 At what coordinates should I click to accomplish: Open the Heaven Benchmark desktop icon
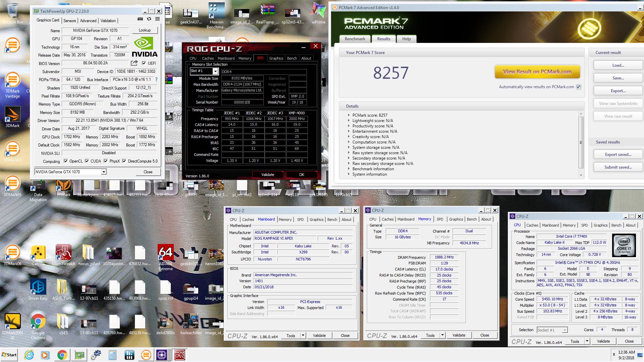click(216, 16)
